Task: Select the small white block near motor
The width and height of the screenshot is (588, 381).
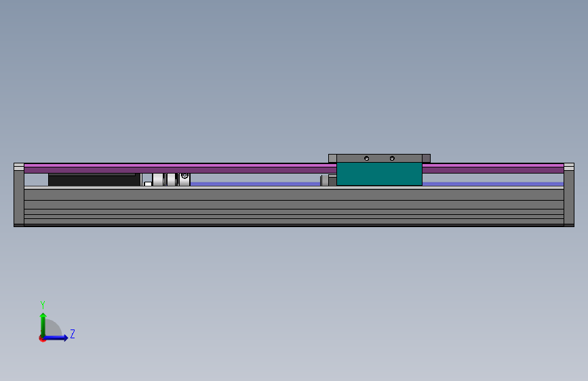Action: 148,184
